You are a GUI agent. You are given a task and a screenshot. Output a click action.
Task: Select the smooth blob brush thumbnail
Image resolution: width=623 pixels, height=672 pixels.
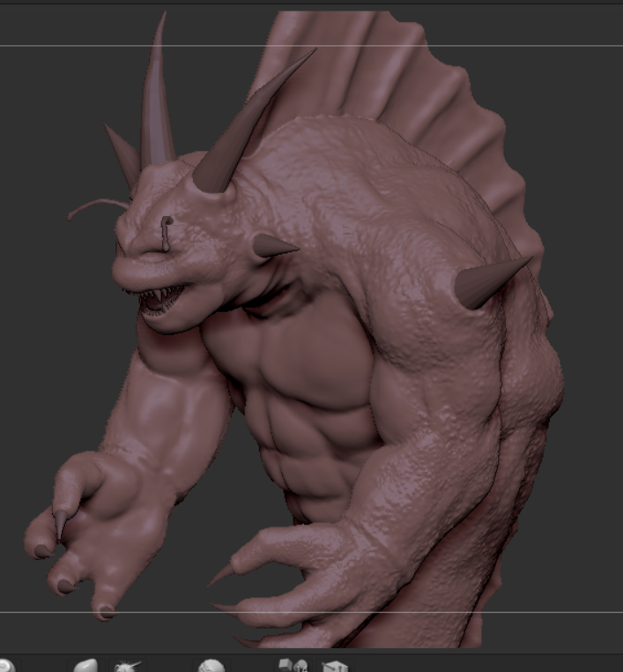tap(86, 666)
